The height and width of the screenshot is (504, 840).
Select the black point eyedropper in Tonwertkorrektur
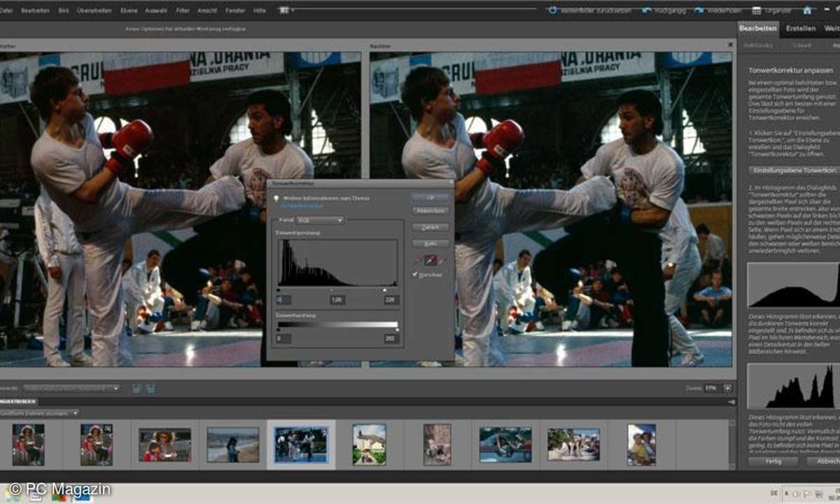tap(419, 260)
